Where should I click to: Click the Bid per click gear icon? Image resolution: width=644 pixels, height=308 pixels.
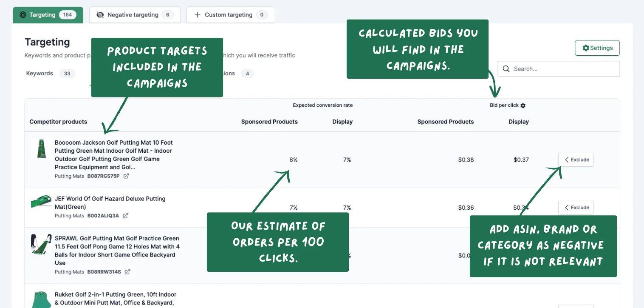(x=523, y=106)
